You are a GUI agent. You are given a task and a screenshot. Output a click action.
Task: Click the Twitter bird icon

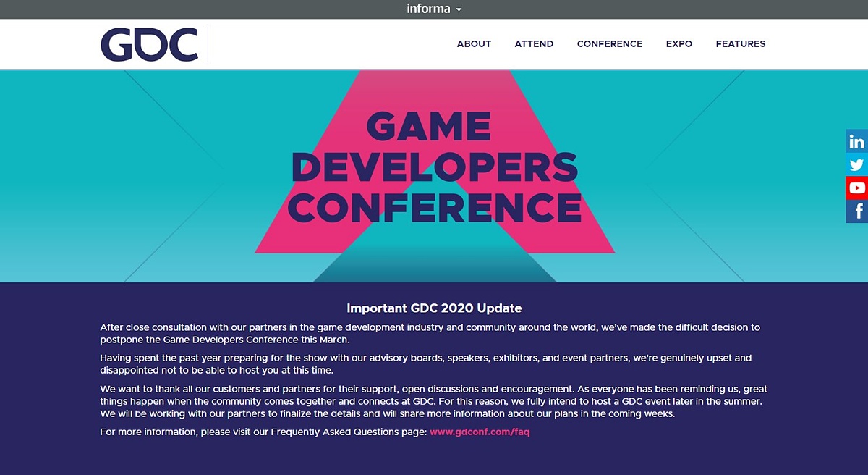(856, 164)
